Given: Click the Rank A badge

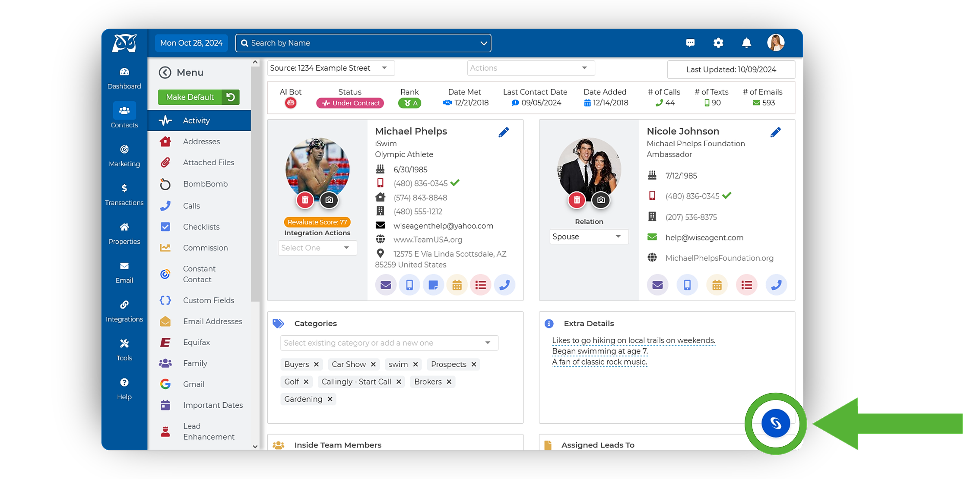Looking at the screenshot, I should click(x=409, y=103).
